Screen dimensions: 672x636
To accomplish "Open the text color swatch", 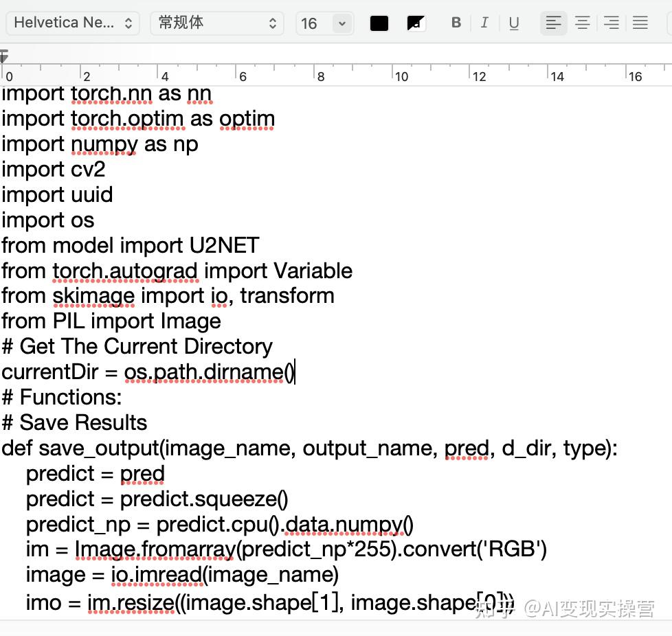I will (x=379, y=23).
